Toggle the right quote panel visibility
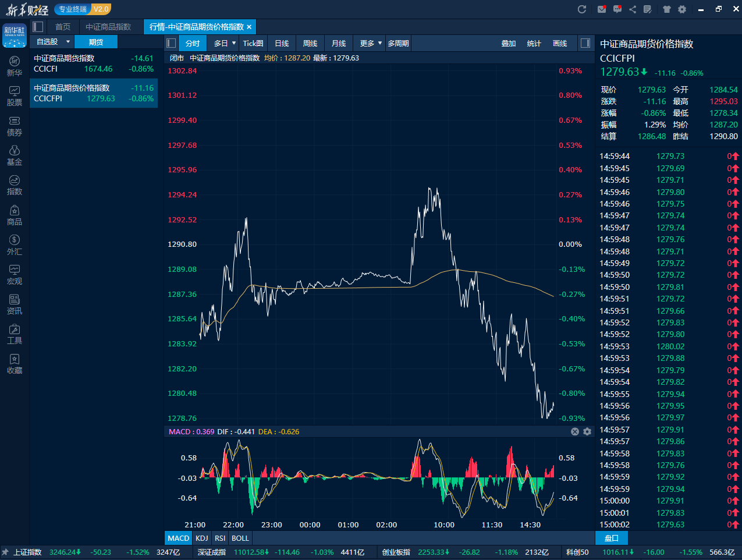The image size is (742, 560). pyautogui.click(x=585, y=43)
